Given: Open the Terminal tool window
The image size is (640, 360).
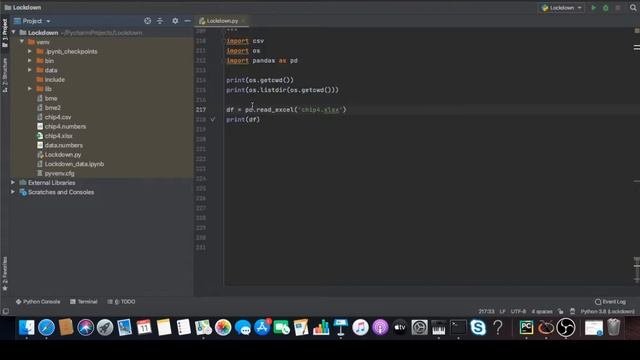Looking at the screenshot, I should point(84,302).
